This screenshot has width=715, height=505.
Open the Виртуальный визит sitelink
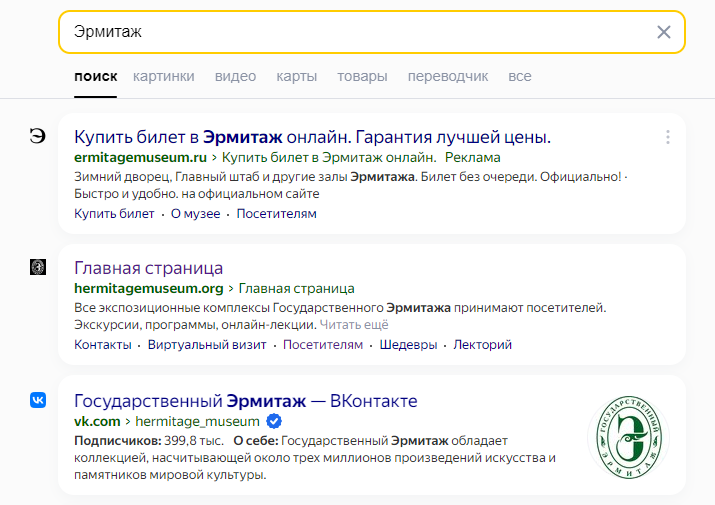(207, 344)
